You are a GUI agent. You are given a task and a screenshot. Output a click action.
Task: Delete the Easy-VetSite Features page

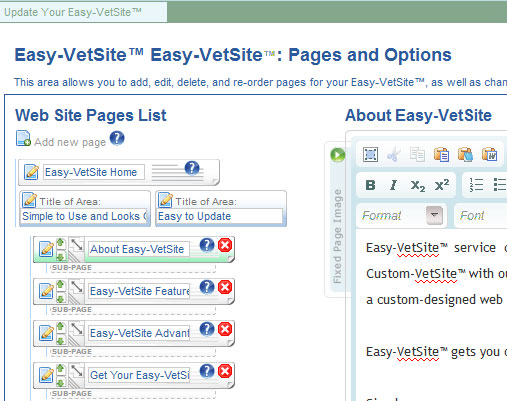coord(225,287)
